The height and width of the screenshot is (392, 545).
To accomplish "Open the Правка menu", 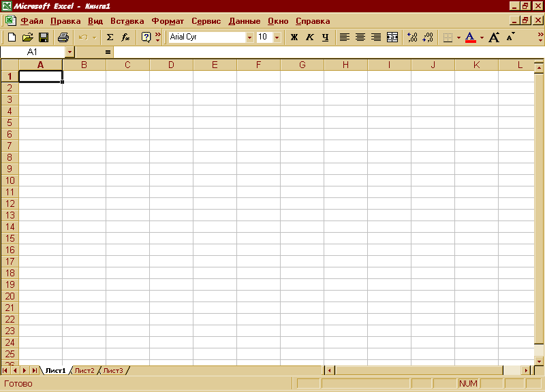I will coord(65,21).
